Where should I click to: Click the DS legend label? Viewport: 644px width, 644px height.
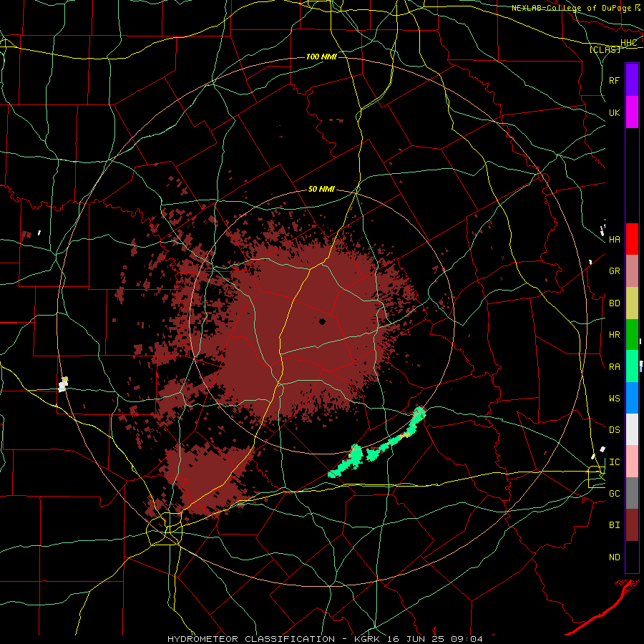[614, 430]
